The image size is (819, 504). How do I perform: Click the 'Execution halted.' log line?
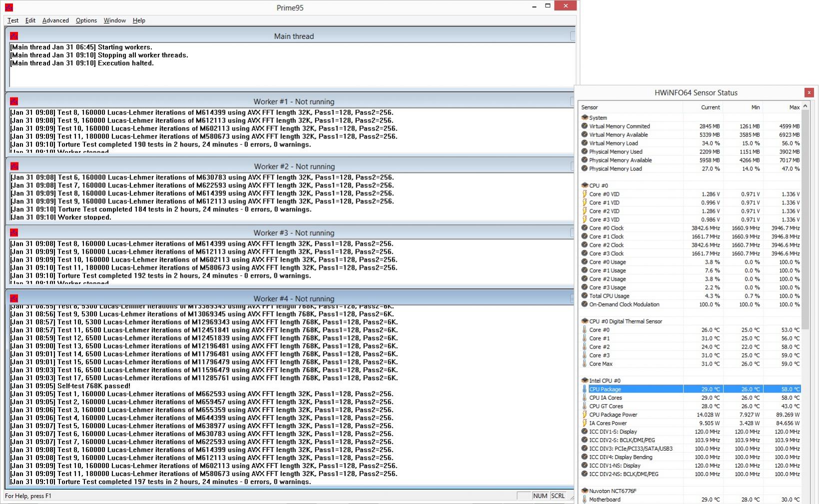click(x=82, y=63)
